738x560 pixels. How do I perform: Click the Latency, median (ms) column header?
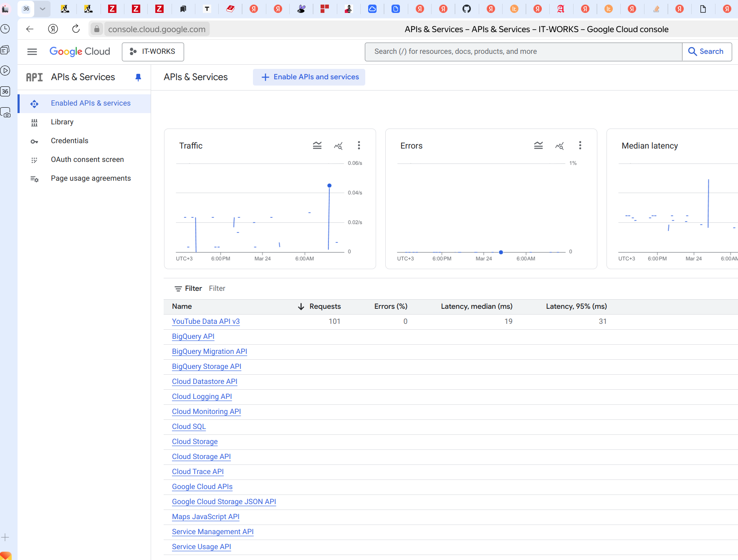pos(477,307)
